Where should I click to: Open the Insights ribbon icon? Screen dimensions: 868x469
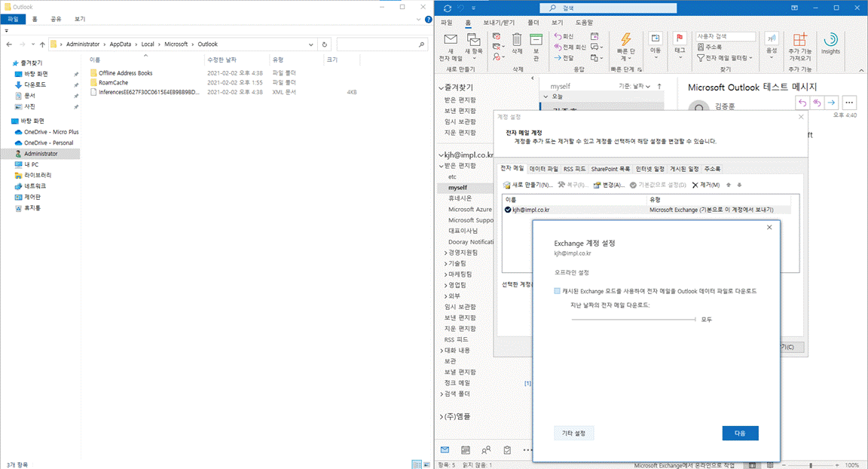[830, 43]
